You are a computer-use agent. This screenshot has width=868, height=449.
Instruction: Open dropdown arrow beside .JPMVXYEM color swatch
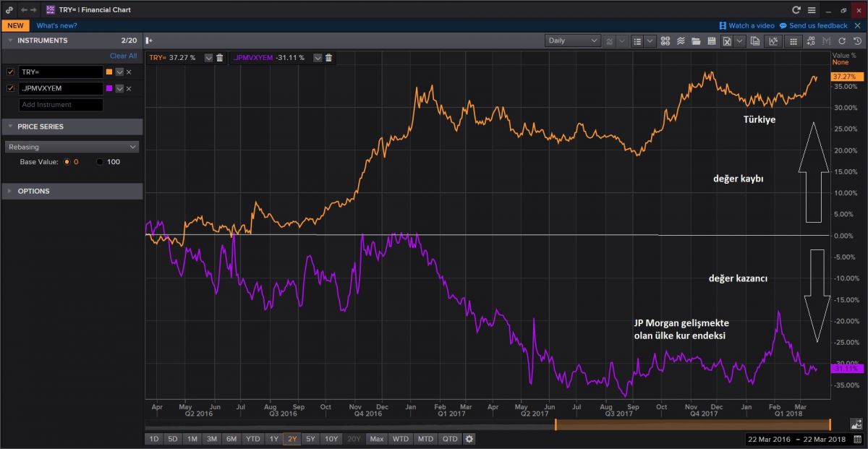pyautogui.click(x=119, y=88)
